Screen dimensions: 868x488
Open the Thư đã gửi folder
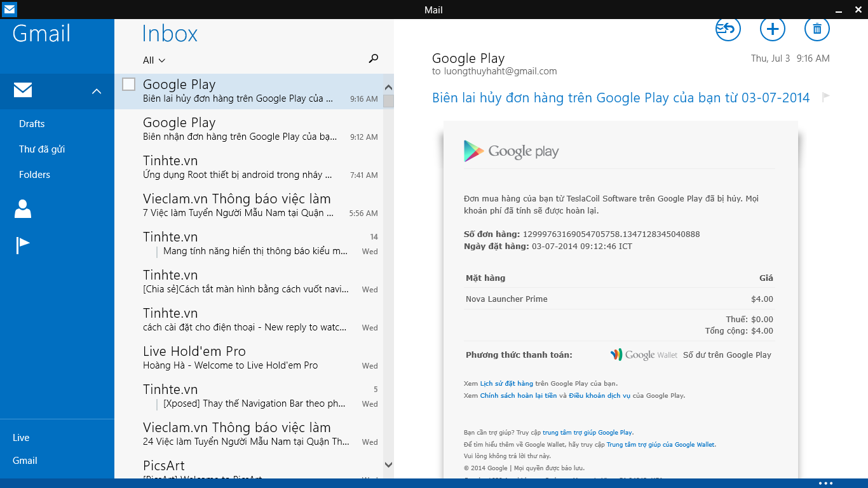[x=42, y=149]
